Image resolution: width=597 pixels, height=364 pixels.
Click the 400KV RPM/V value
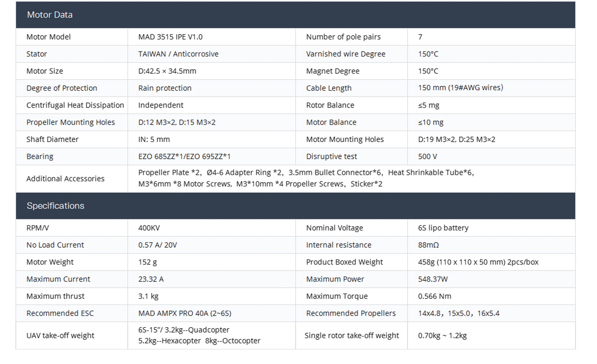(149, 228)
